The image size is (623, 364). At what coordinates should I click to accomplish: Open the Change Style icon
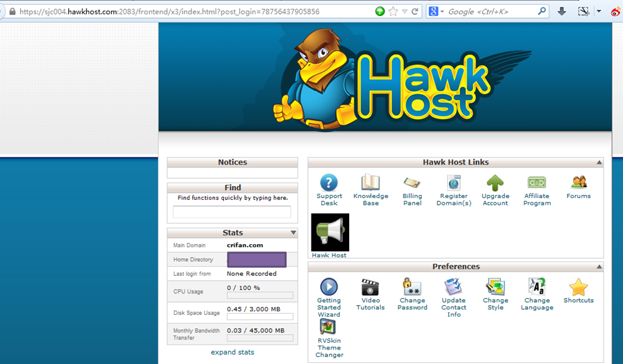click(x=495, y=287)
